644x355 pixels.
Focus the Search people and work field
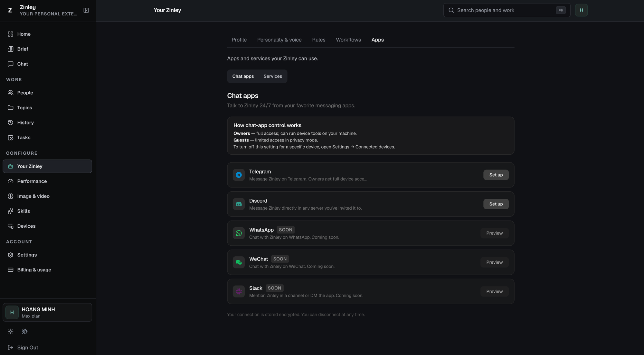point(507,10)
